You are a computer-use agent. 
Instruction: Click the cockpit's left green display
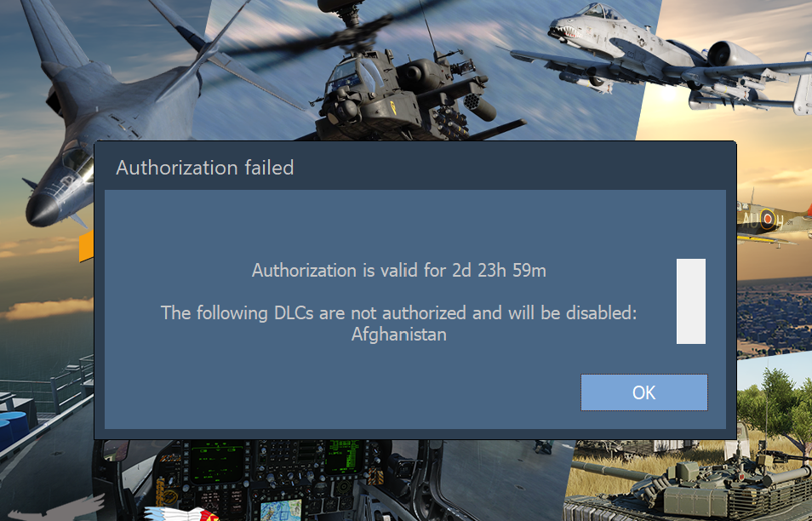pos(216,462)
